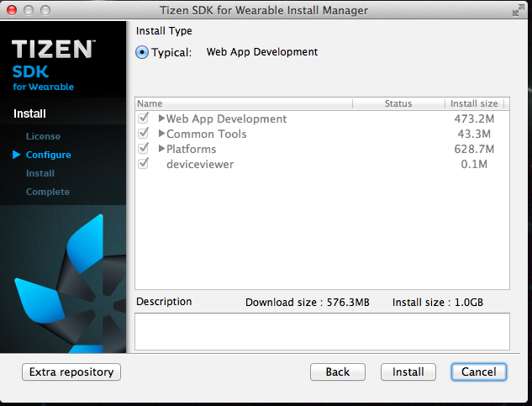Click the 43.3M install size value
Screen dimensions: 532x406
coord(474,134)
